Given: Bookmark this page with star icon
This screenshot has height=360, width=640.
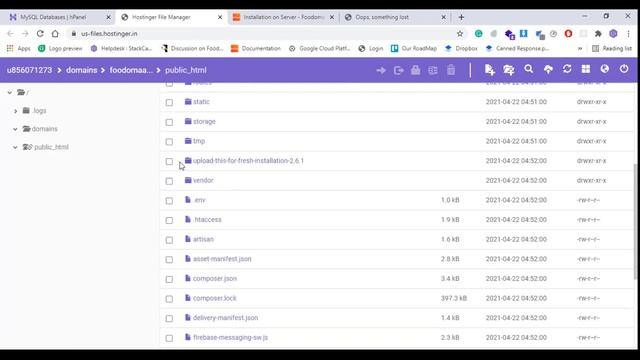Looking at the screenshot, I should pyautogui.click(x=460, y=34).
